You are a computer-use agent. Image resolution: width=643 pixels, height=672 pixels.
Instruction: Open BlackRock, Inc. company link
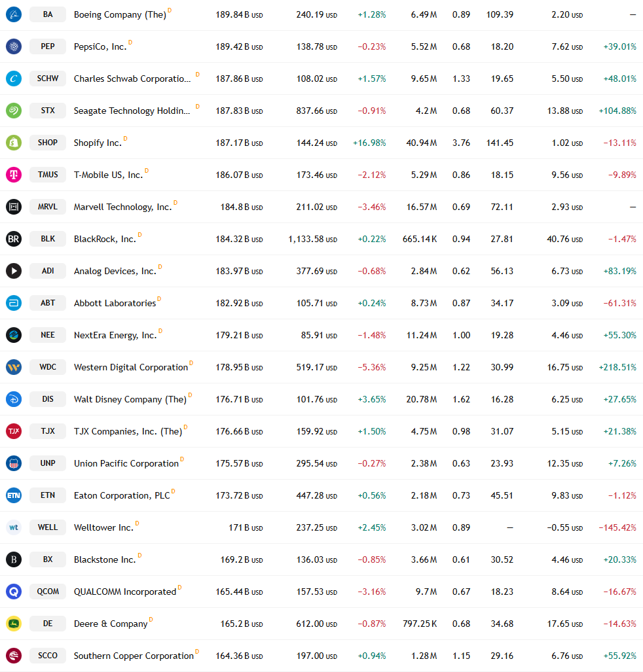click(x=105, y=239)
